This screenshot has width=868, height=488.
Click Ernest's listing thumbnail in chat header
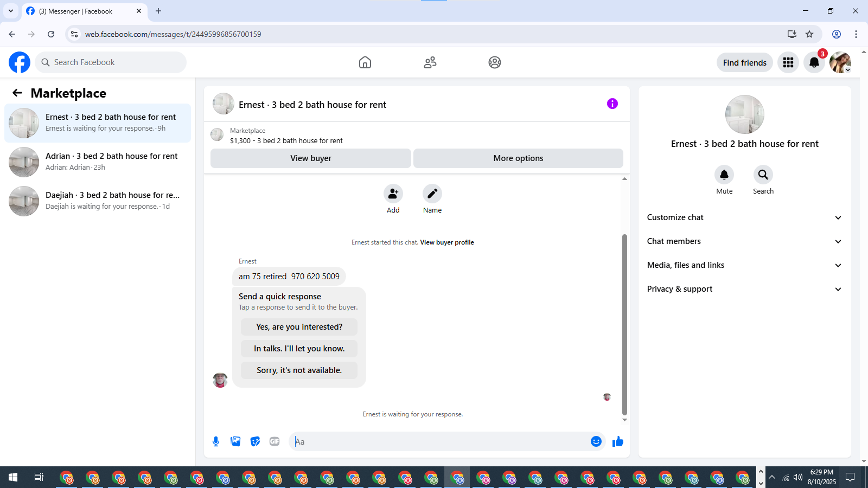224,104
